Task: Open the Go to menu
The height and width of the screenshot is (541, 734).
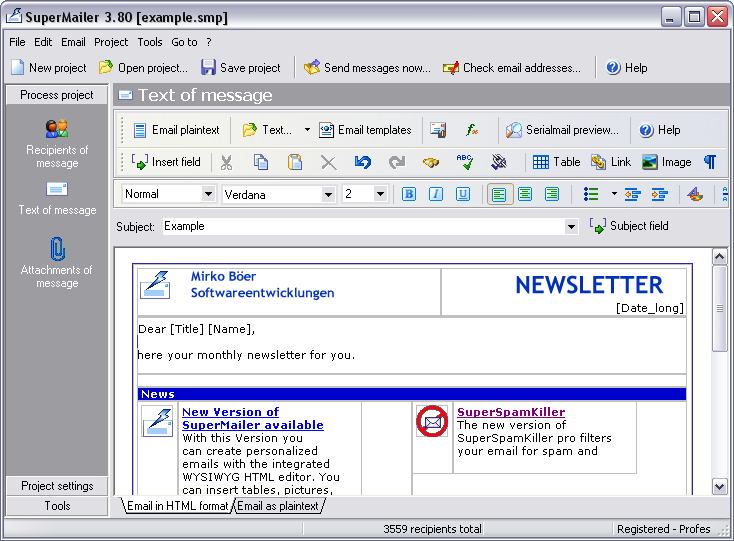Action: 184,42
